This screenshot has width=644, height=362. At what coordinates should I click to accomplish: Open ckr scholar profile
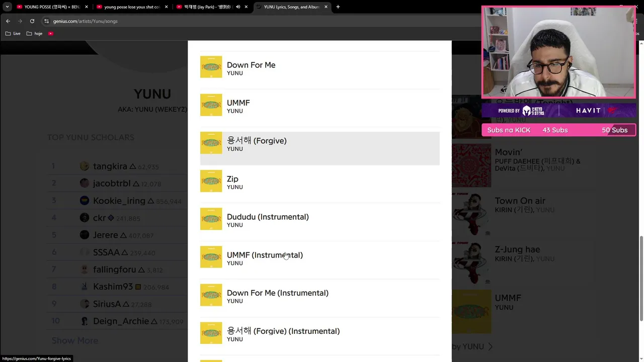pyautogui.click(x=99, y=218)
